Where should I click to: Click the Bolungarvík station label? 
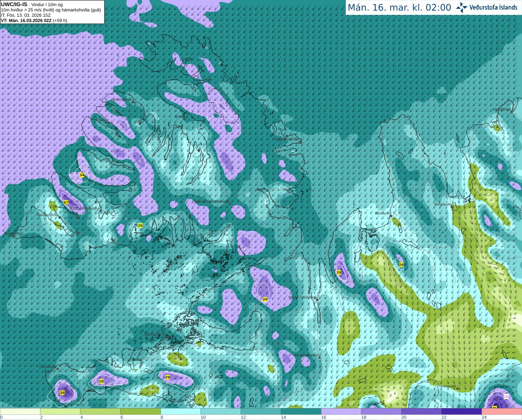click(122, 99)
